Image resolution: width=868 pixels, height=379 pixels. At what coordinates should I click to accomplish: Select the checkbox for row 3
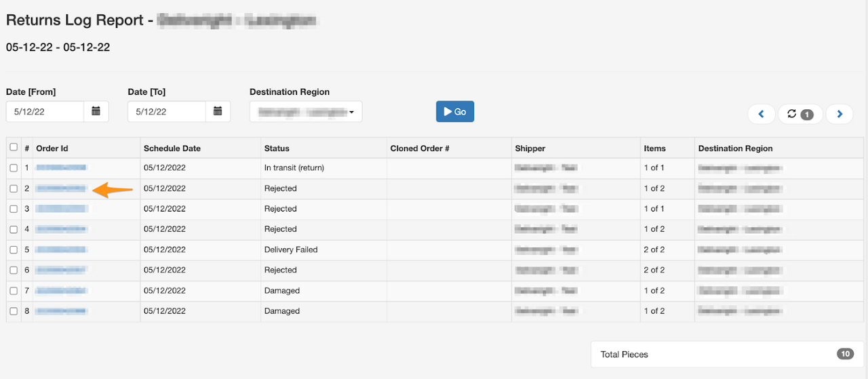[x=14, y=209]
